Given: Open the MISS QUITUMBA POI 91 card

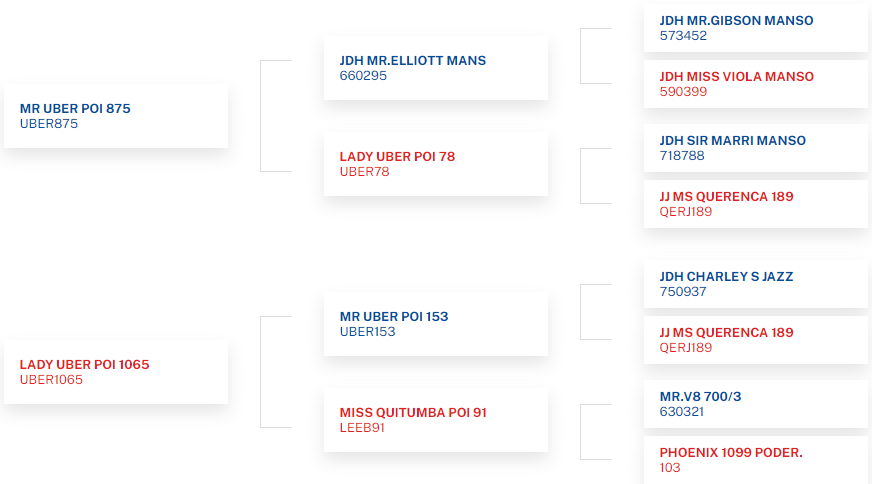Looking at the screenshot, I should pyautogui.click(x=435, y=420).
